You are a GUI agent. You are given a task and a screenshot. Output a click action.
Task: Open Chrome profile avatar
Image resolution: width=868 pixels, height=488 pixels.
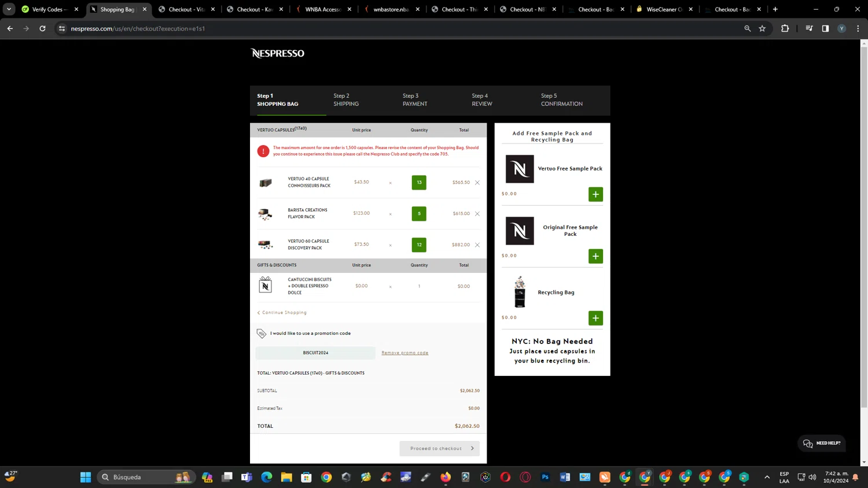(841, 28)
